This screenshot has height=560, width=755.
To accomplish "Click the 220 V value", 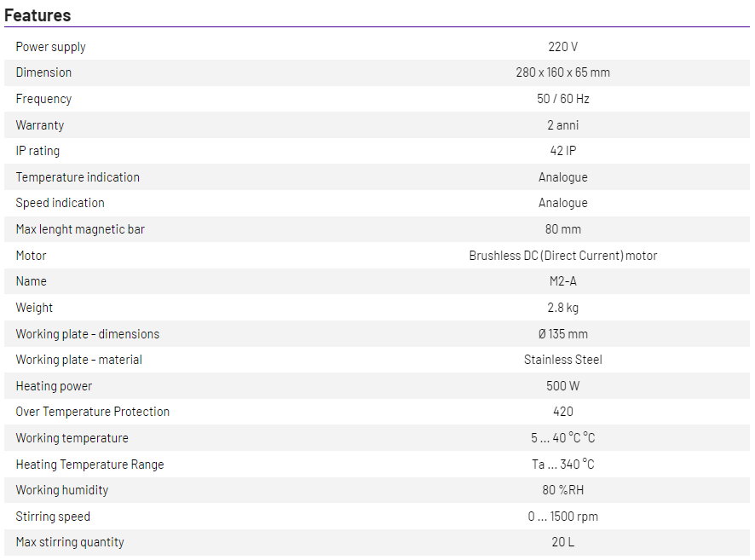I will (562, 47).
